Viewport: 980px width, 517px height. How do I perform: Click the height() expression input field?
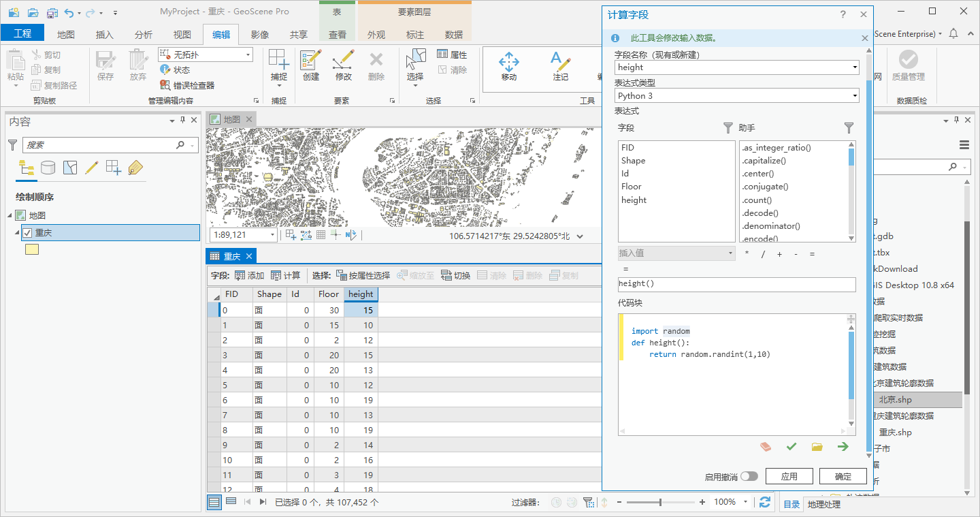(x=736, y=284)
